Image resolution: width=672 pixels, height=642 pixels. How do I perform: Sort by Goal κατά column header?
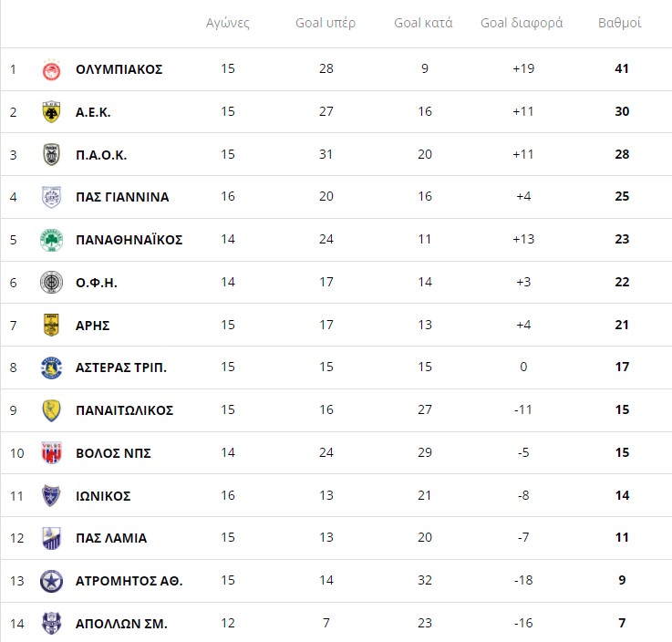point(423,23)
